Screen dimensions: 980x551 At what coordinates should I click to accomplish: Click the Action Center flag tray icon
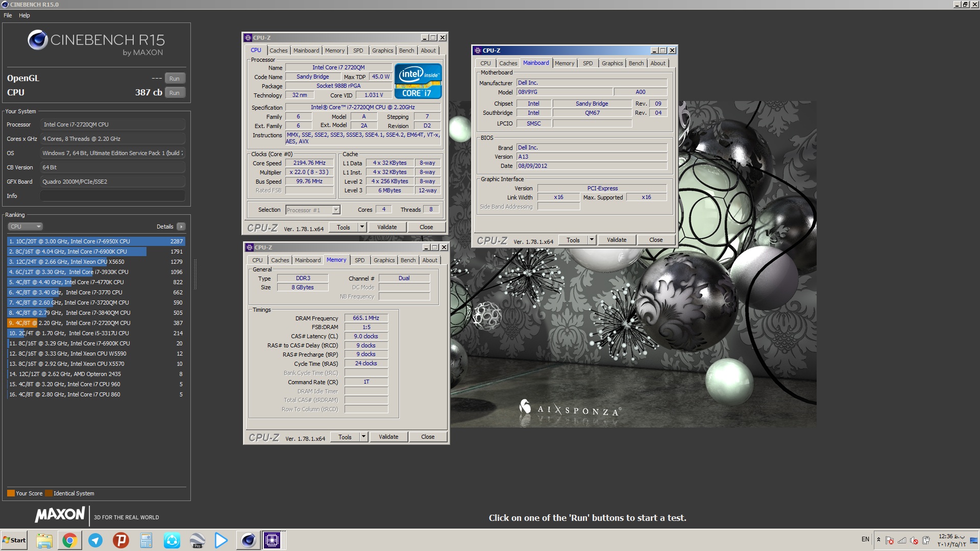(890, 540)
